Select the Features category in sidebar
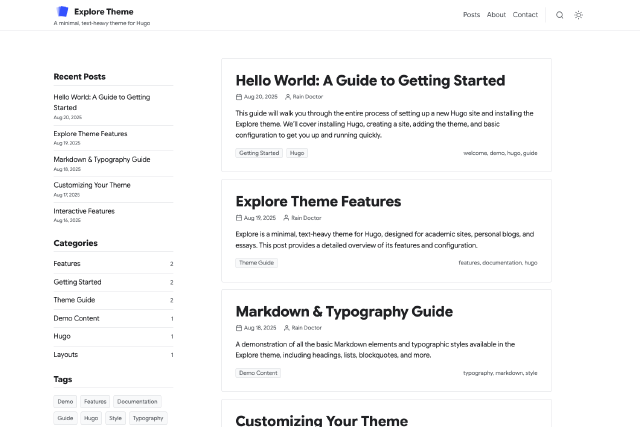This screenshot has height=427, width=640. (x=67, y=264)
